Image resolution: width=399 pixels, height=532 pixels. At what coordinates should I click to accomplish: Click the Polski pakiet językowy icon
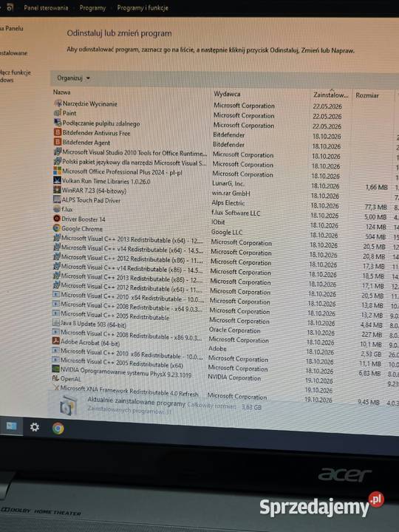pyautogui.click(x=58, y=161)
